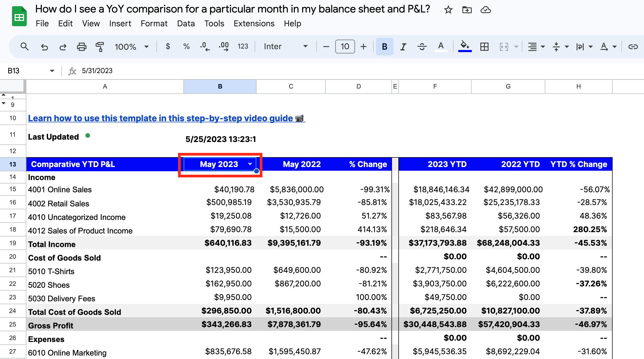This screenshot has width=644, height=359.
Task: Decrease font size with minus icon
Action: [x=326, y=47]
